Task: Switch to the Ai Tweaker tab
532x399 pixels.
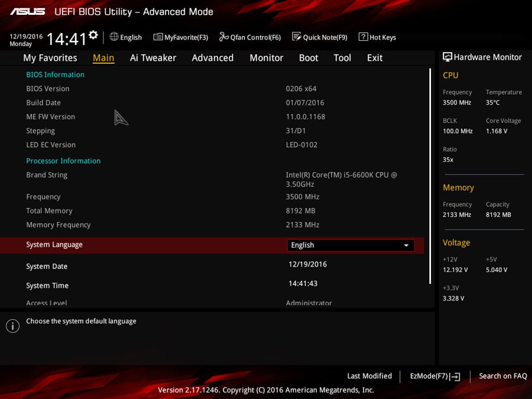Action: coord(153,58)
